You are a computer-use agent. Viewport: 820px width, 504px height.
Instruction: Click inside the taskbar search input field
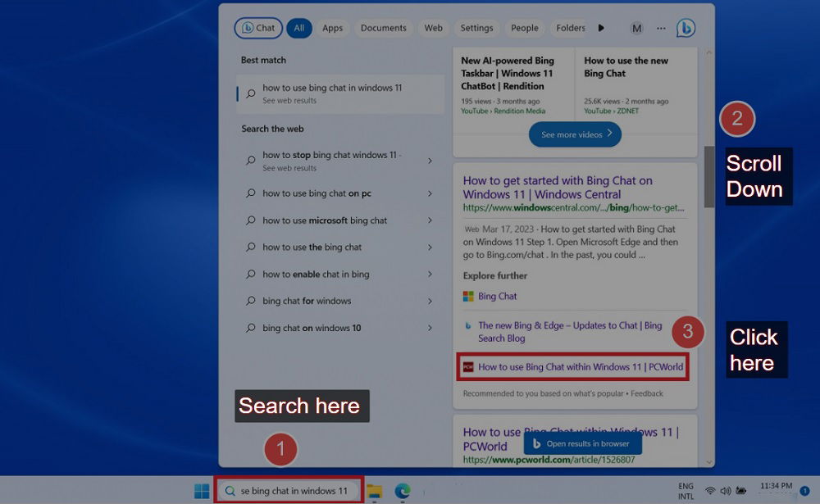pos(289,489)
